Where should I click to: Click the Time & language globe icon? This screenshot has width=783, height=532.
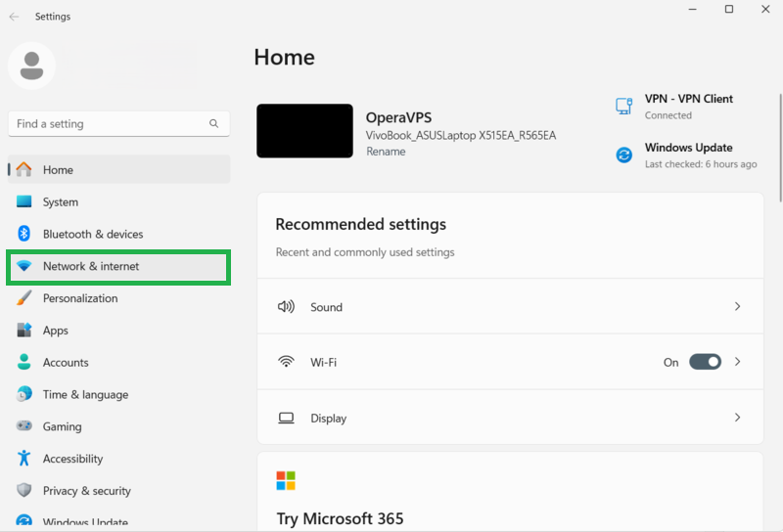[24, 394]
